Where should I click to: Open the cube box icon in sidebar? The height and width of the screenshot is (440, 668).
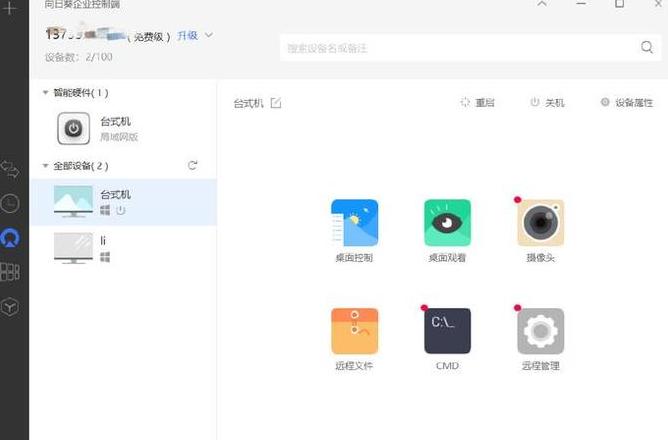10,307
